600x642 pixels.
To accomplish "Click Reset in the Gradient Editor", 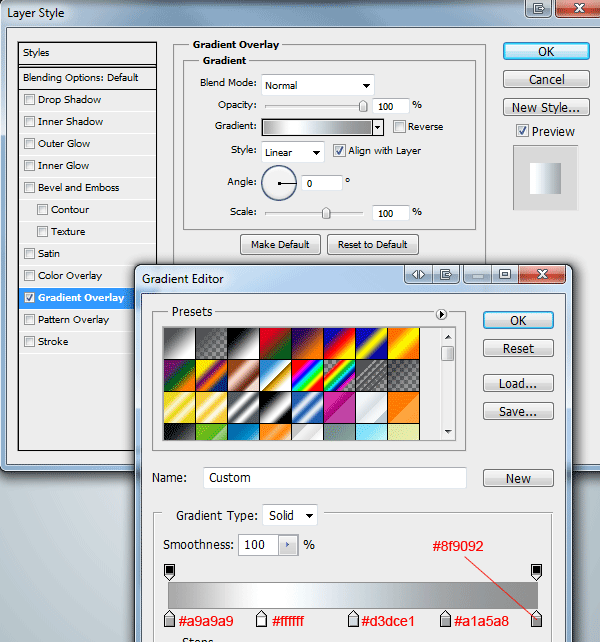I will [518, 348].
